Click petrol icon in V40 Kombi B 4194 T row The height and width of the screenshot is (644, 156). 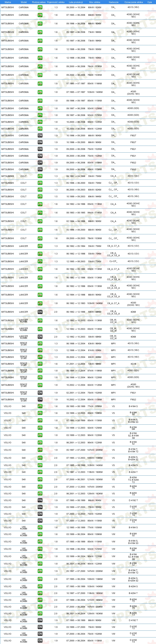click(40, 571)
